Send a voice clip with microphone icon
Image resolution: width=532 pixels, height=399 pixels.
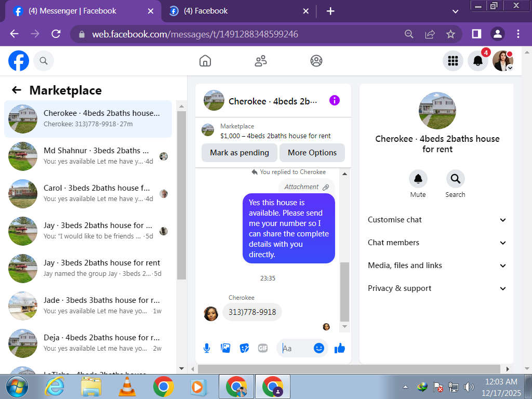[207, 348]
